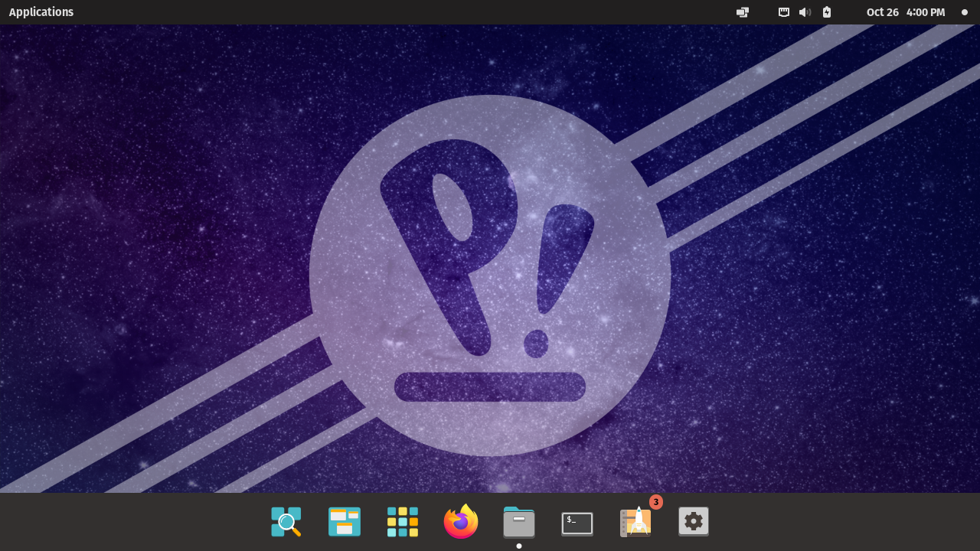The height and width of the screenshot is (551, 980).
Task: Open the volume speaker indicator
Action: (805, 12)
